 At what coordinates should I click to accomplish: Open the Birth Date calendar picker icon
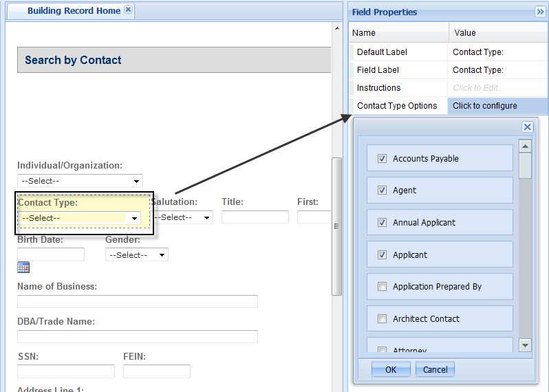click(x=23, y=268)
